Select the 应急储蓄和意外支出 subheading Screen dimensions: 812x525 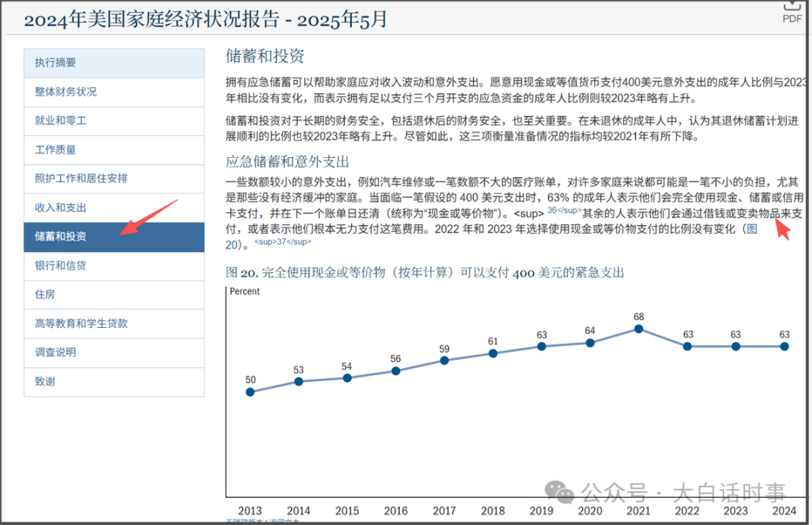[287, 162]
